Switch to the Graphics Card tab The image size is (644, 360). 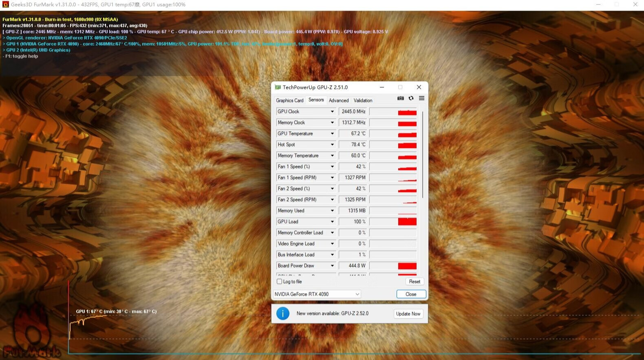pos(289,100)
